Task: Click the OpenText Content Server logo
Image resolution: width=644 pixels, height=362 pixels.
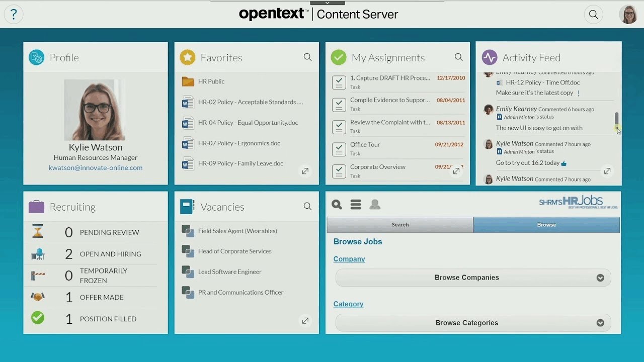Action: pyautogui.click(x=318, y=14)
